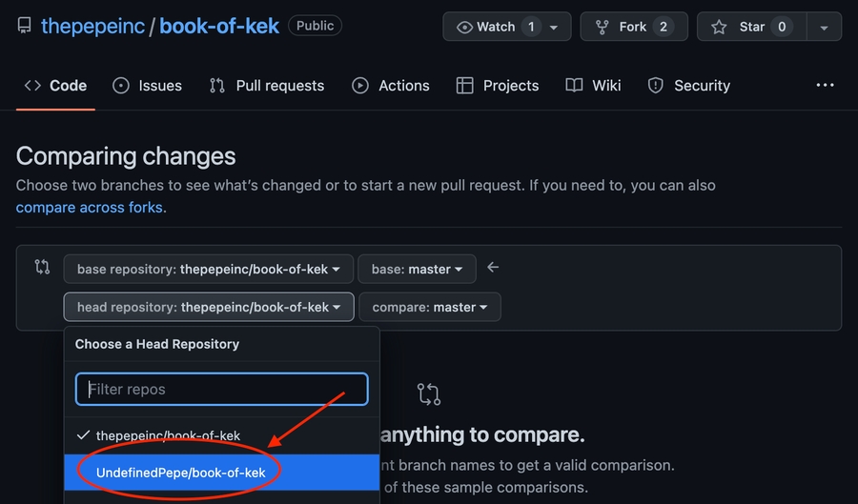
Task: Click the repository book icon
Action: pyautogui.click(x=25, y=26)
